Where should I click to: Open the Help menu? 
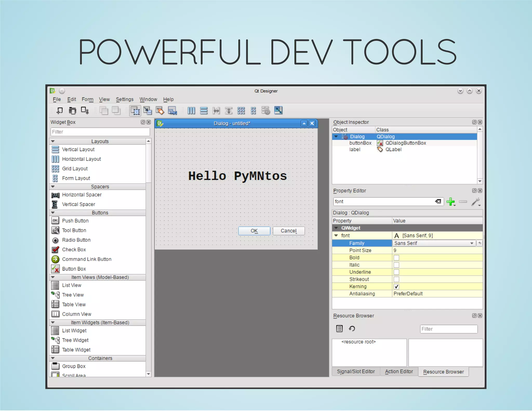click(x=168, y=99)
